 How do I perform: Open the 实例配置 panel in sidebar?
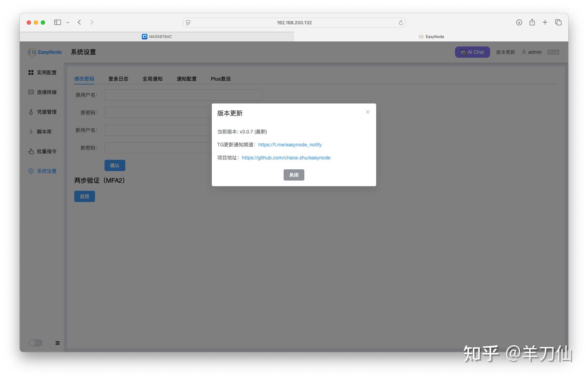46,73
